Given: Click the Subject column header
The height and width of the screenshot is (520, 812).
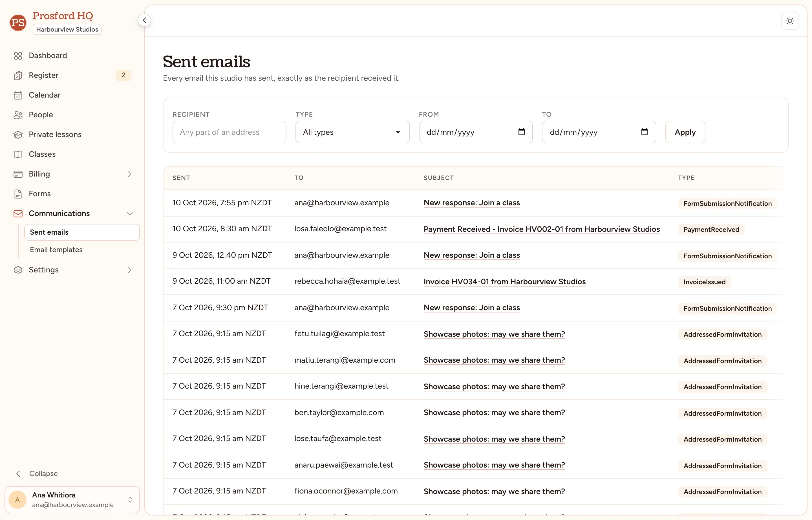Looking at the screenshot, I should click(x=439, y=178).
